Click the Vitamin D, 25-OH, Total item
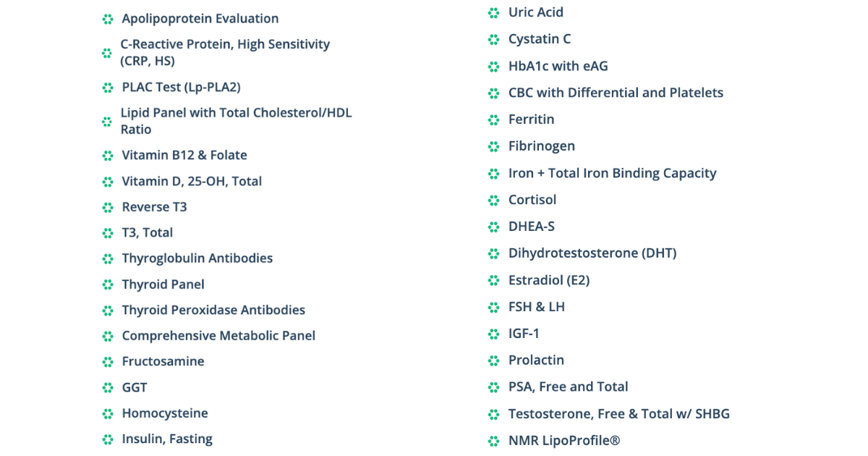This screenshot has height=456, width=868. 192,182
